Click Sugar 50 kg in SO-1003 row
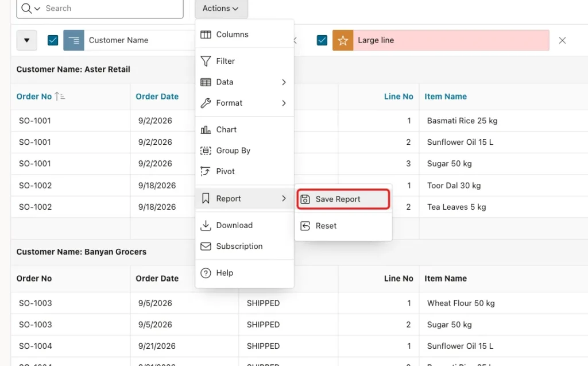588x366 pixels. [449, 325]
